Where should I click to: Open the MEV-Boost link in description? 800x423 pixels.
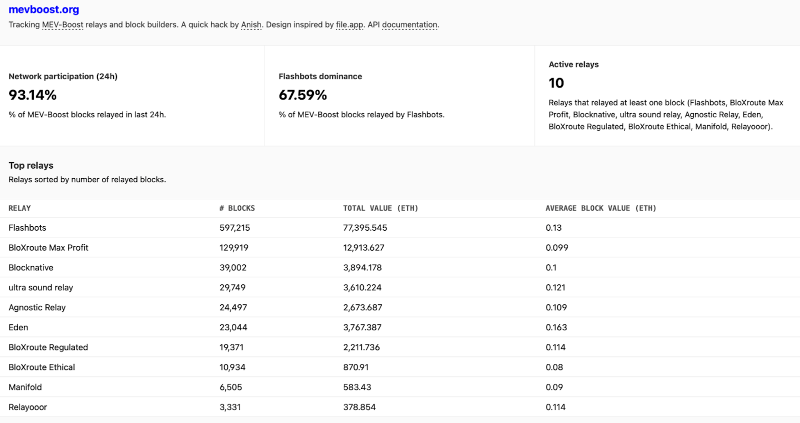pyautogui.click(x=62, y=25)
